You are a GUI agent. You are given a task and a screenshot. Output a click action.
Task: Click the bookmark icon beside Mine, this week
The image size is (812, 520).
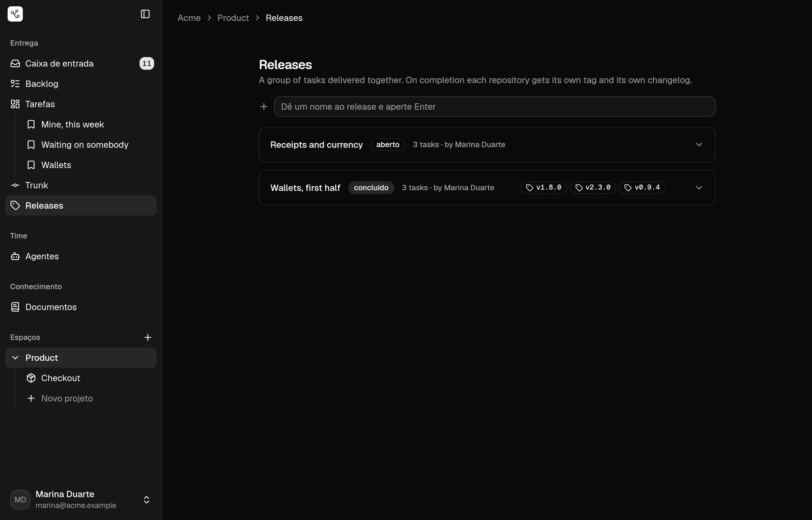[x=31, y=124]
